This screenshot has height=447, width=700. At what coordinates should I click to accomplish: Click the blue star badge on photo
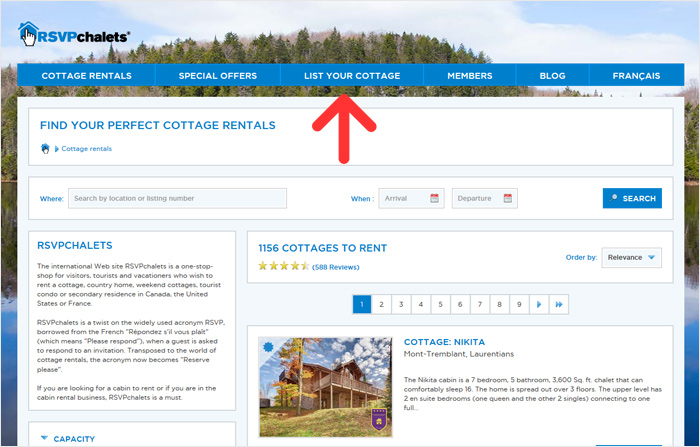click(x=268, y=347)
